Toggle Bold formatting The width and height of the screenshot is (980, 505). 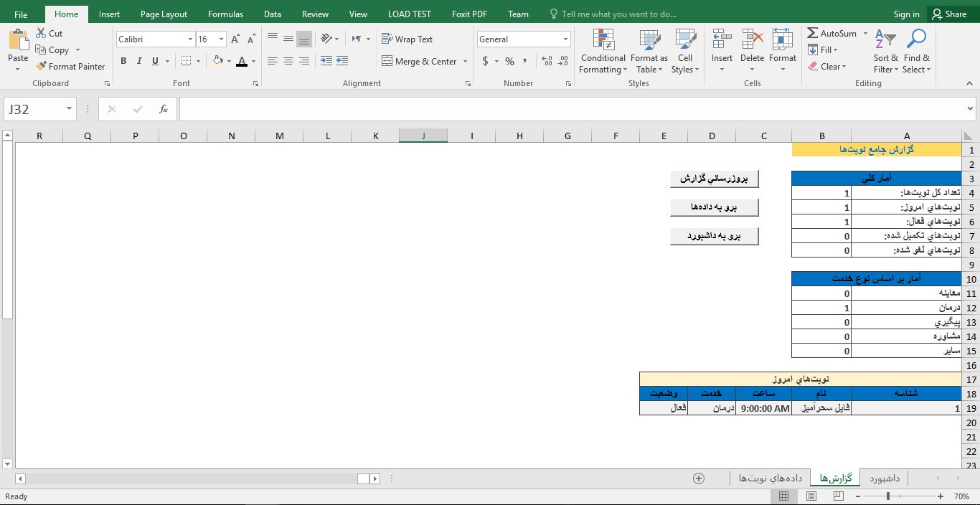(123, 62)
